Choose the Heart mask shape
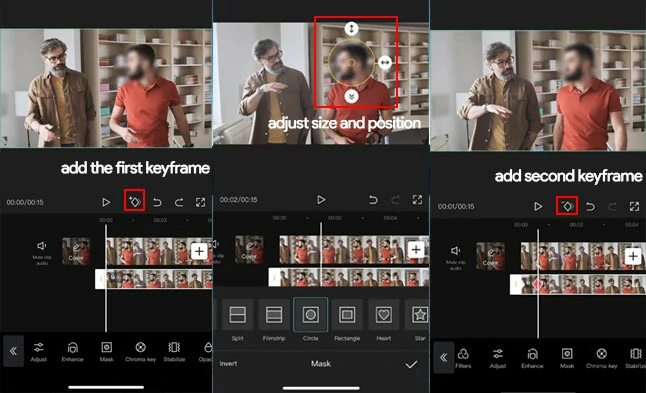 pos(384,320)
